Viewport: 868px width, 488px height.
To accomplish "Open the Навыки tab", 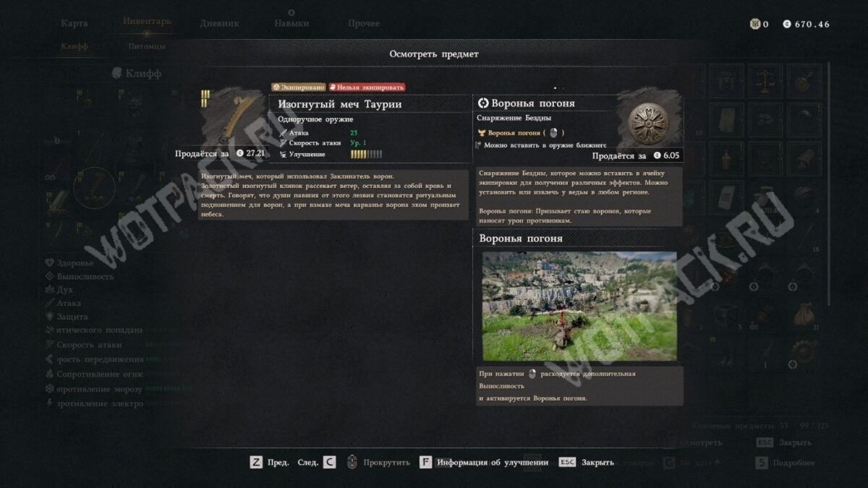I will [x=292, y=23].
